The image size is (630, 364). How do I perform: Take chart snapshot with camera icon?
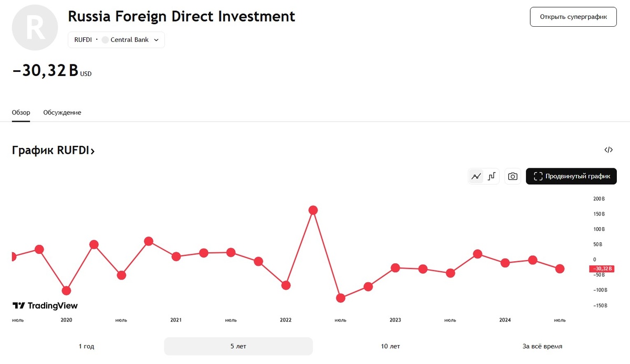[x=513, y=177]
